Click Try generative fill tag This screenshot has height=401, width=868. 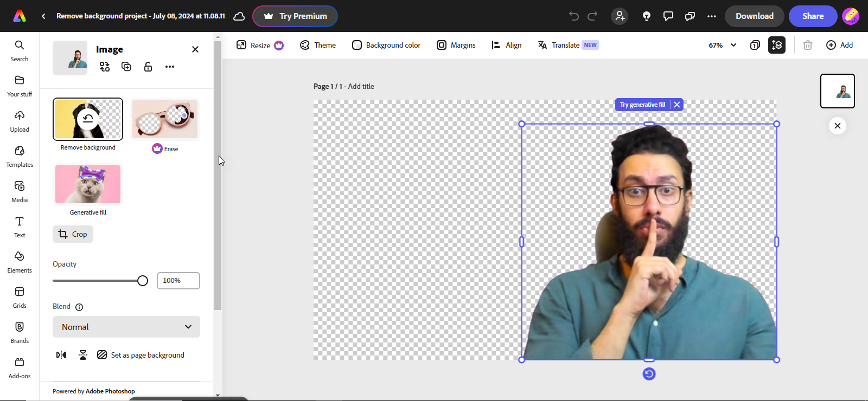tap(642, 105)
